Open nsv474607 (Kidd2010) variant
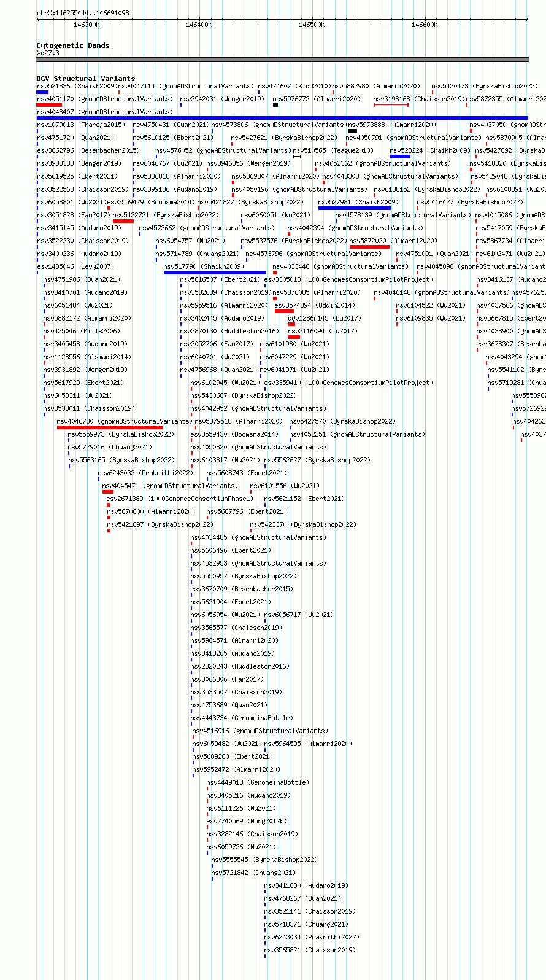This screenshot has width=546, height=980. point(294,87)
